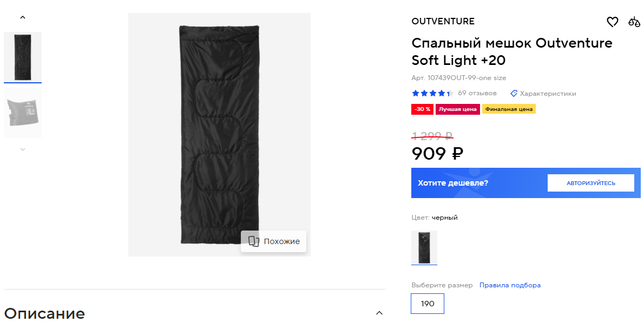Select size 190 option

click(x=428, y=304)
